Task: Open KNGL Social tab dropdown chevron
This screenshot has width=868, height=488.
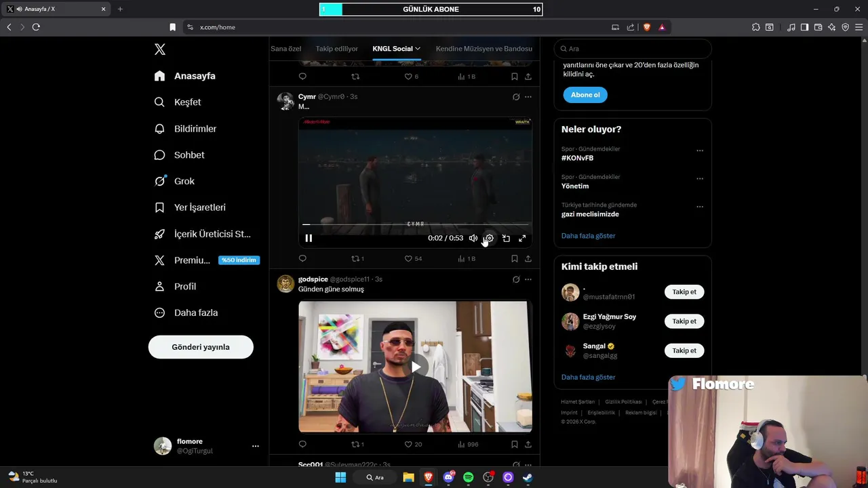Action: 418,49
